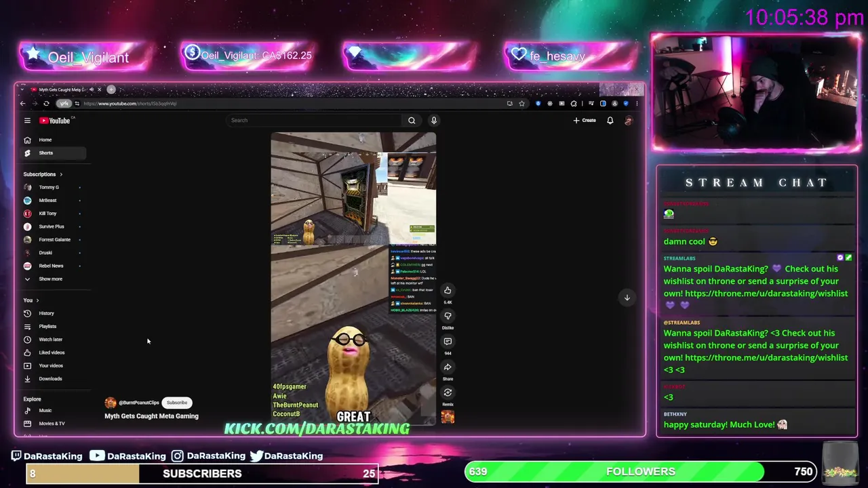
Task: Click the install app icon in address bar
Action: (509, 104)
